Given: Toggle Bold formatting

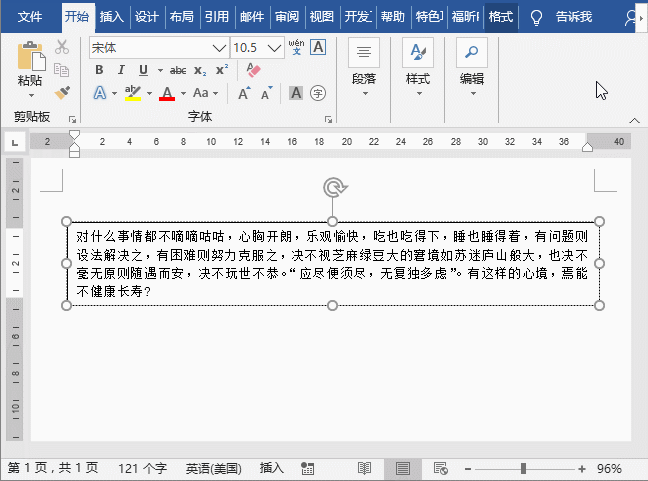Looking at the screenshot, I should pyautogui.click(x=99, y=70).
